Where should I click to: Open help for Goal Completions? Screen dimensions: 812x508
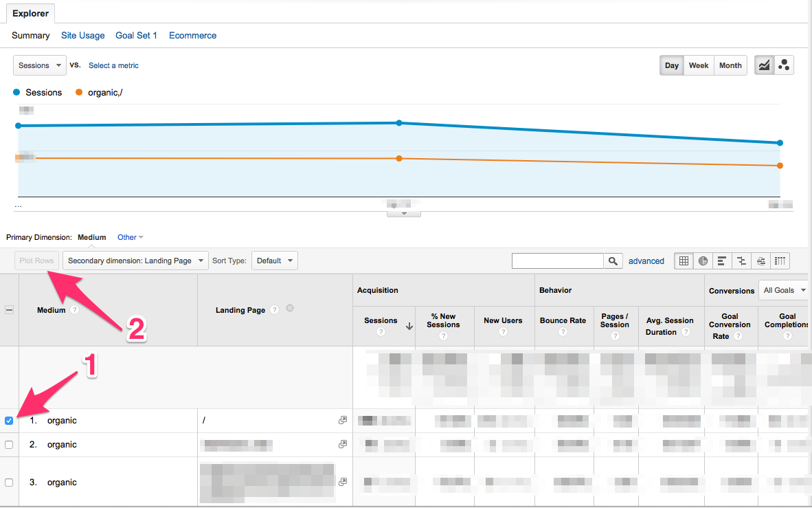coord(788,336)
